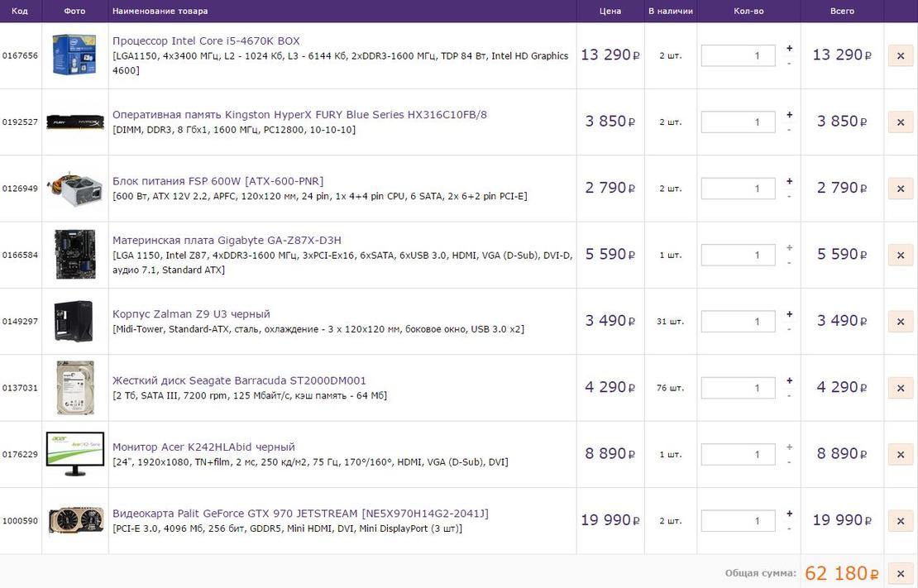Decrease quantity of Kingston HyperX FURY memory

point(789,129)
